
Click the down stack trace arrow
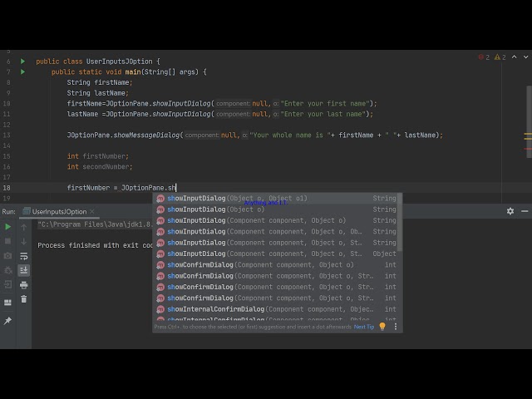(24, 241)
